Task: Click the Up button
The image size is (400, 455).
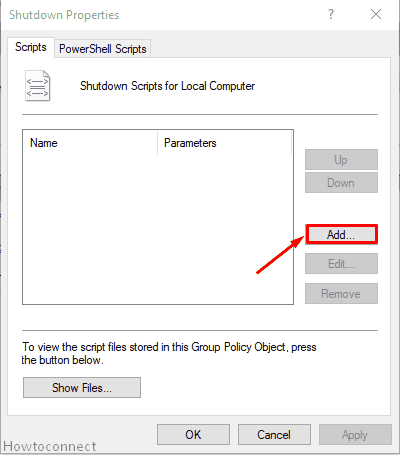Action: (x=341, y=160)
